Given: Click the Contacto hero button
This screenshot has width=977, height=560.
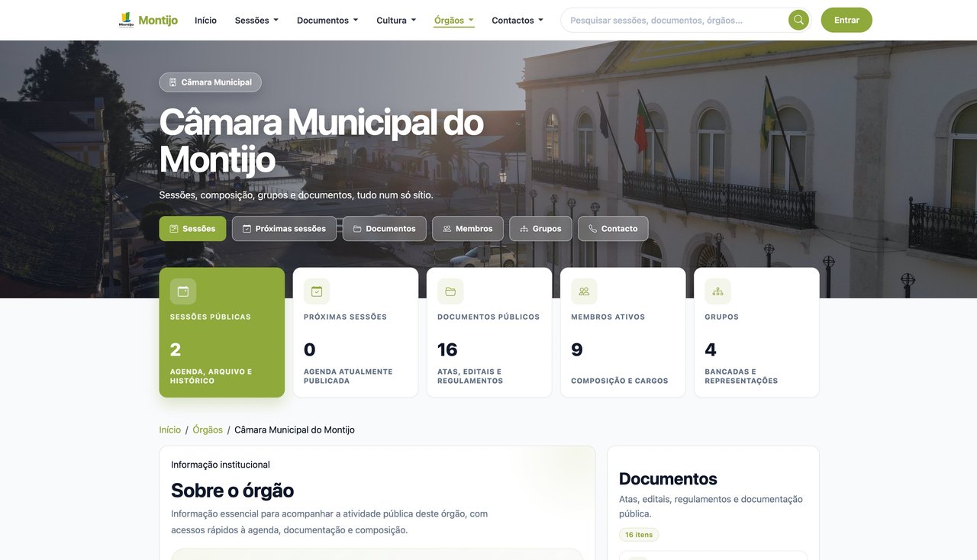Looking at the screenshot, I should 613,229.
